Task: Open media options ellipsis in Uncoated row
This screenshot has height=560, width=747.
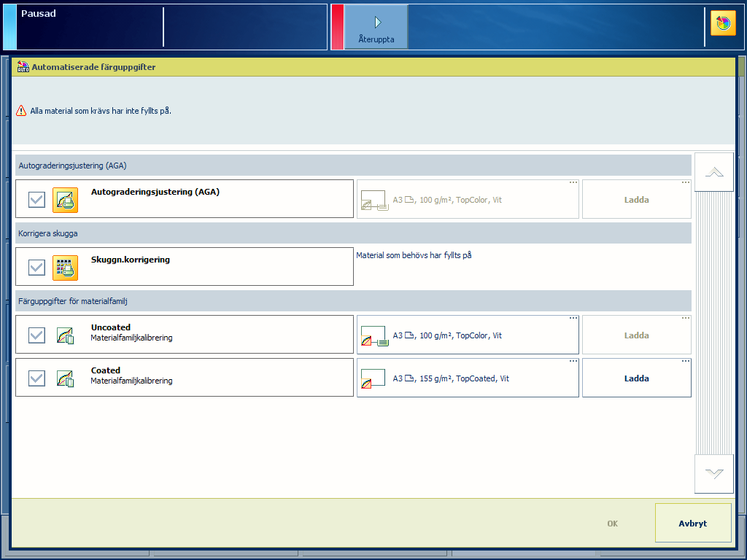Action: (573, 318)
